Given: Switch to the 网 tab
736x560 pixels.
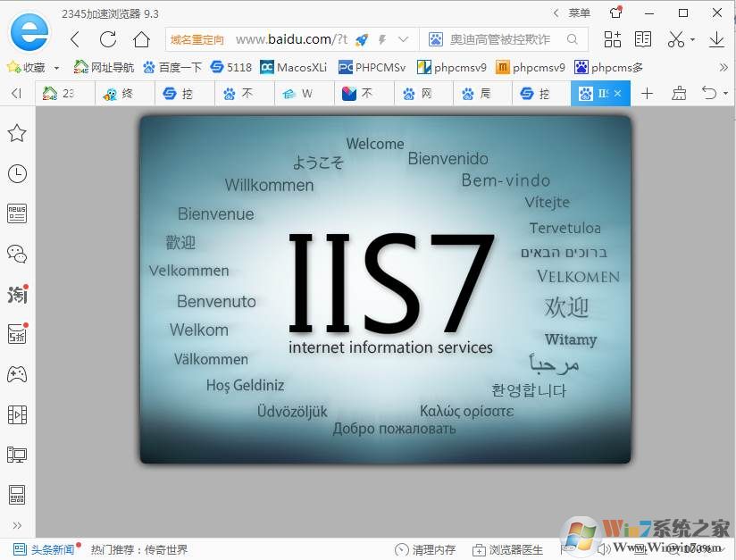Looking at the screenshot, I should pyautogui.click(x=424, y=94).
